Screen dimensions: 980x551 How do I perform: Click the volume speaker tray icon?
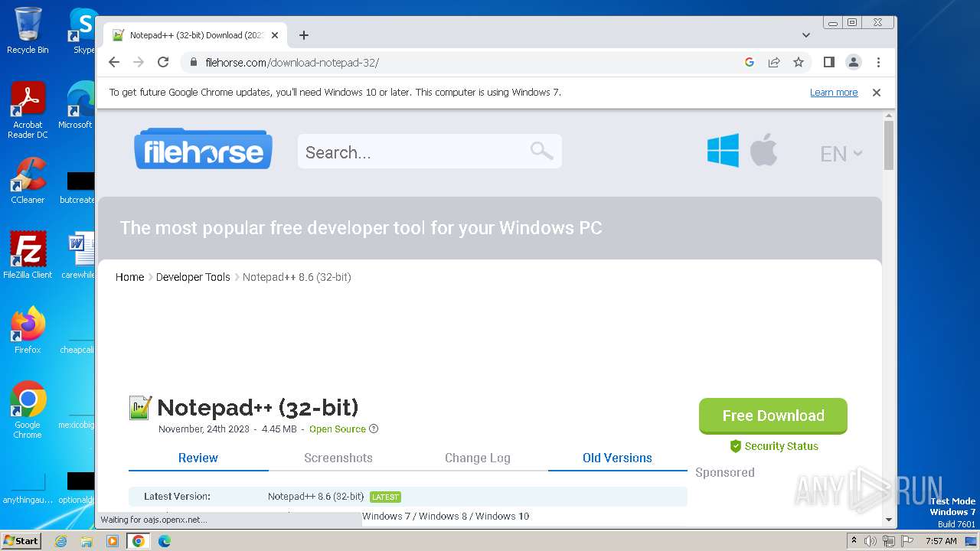click(x=871, y=541)
